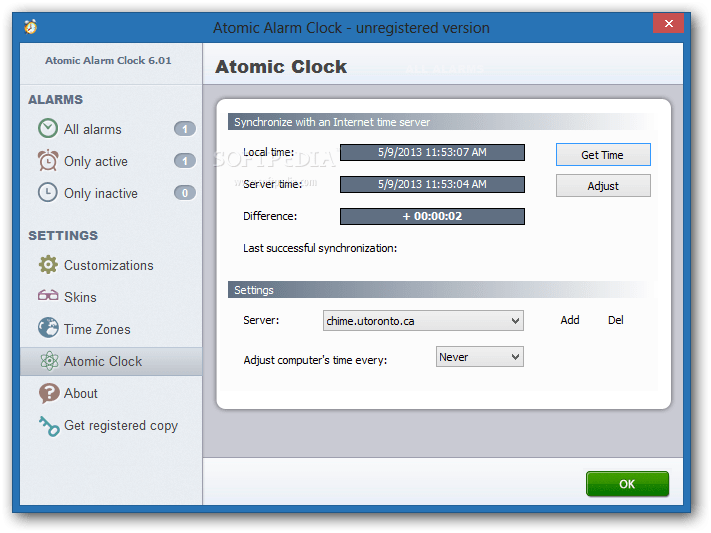Click the Only active count badge
Image resolution: width=711 pixels, height=533 pixels.
[x=185, y=161]
